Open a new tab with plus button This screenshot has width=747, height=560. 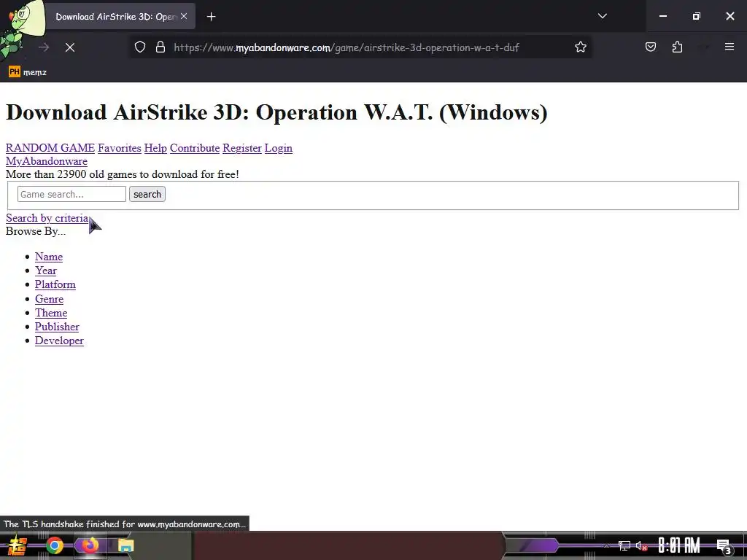[x=211, y=17]
